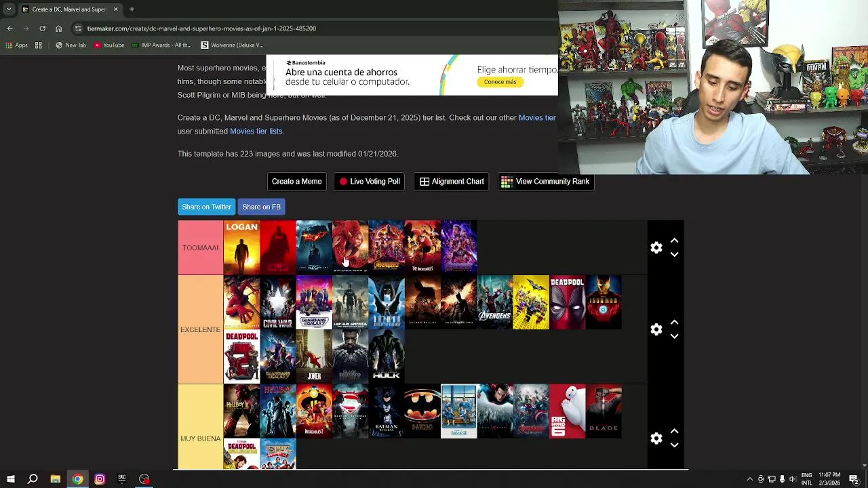Share the tier list on Twitter
The image size is (868, 488).
[206, 207]
